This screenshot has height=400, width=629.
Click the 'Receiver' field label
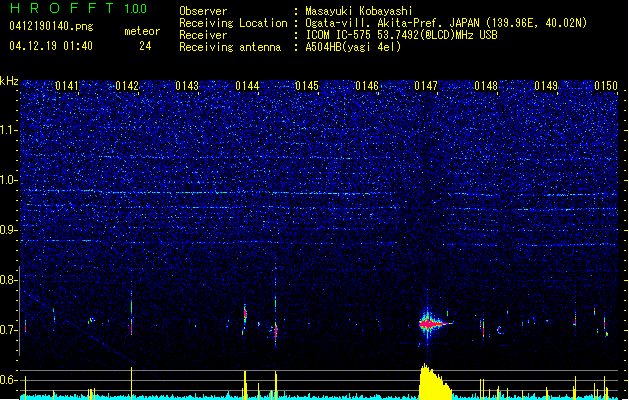(203, 35)
